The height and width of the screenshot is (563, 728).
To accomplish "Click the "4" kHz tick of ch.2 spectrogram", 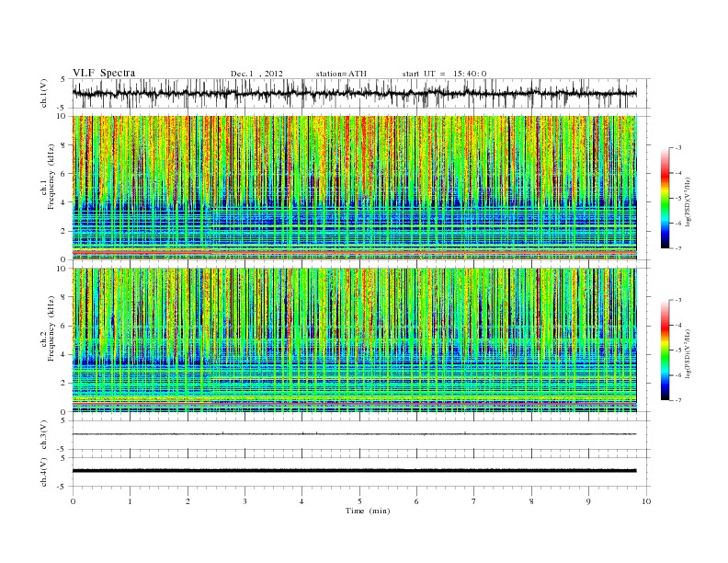I will (x=64, y=354).
